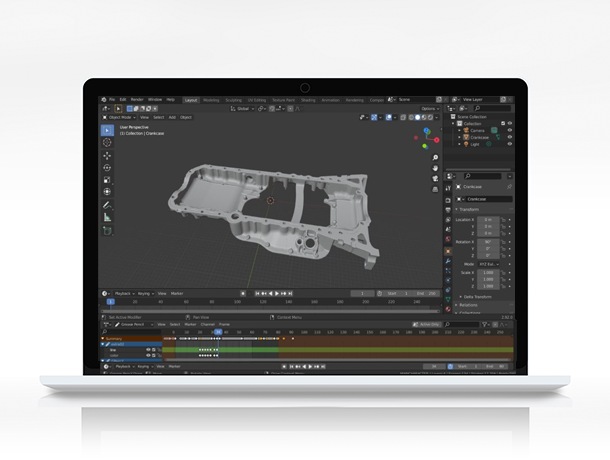This screenshot has width=610, height=460.
Task: Open Grease Pencil mode dropdown in dope sheet
Action: 134,324
